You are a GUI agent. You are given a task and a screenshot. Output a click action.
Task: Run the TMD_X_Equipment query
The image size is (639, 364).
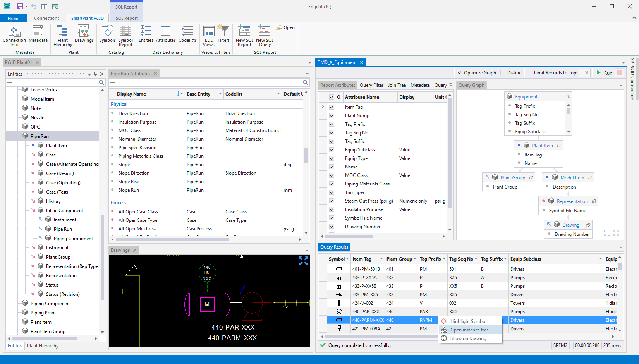[x=605, y=72]
